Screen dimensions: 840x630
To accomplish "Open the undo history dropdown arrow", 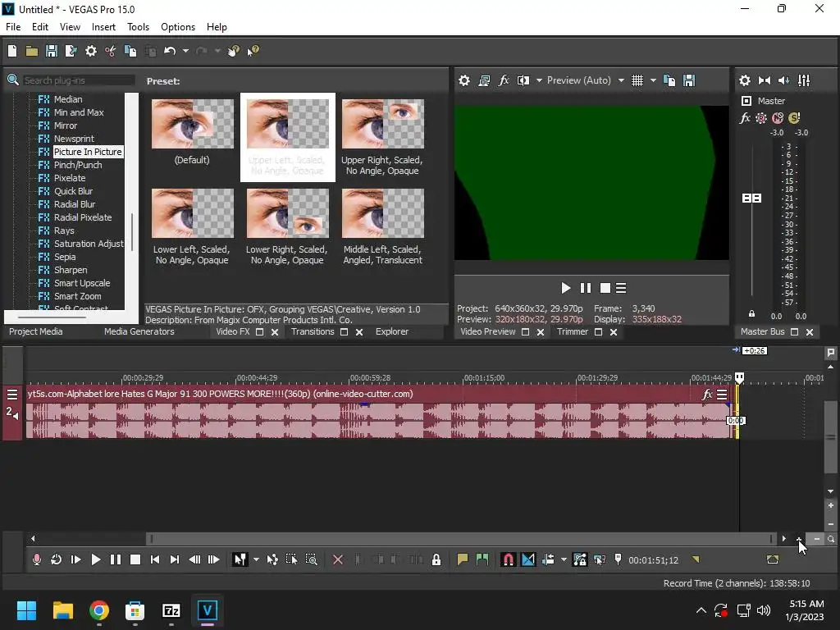I will point(185,51).
